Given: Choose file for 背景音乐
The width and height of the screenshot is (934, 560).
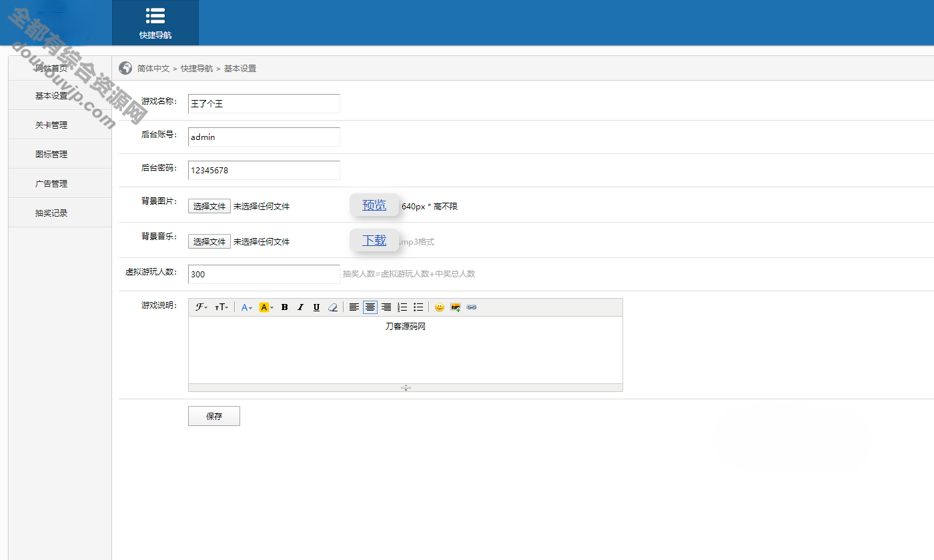Looking at the screenshot, I should click(x=209, y=241).
